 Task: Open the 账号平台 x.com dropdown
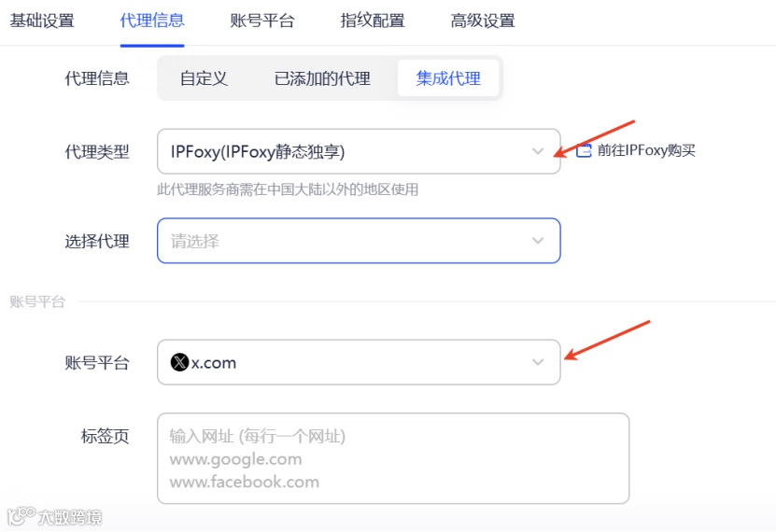pos(359,362)
